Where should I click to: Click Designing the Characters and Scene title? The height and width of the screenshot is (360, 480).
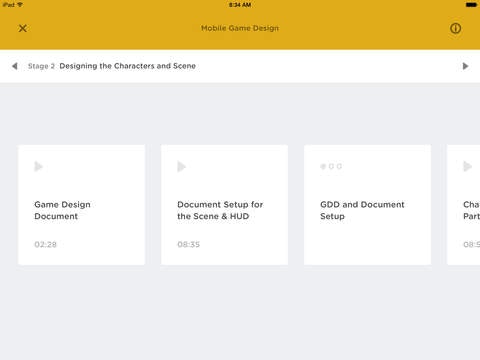click(x=128, y=66)
